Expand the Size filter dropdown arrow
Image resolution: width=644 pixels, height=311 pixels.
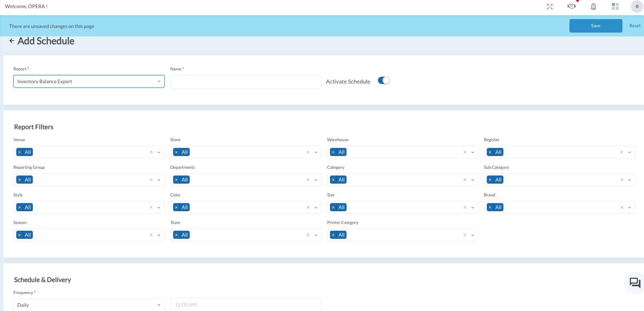(x=473, y=208)
